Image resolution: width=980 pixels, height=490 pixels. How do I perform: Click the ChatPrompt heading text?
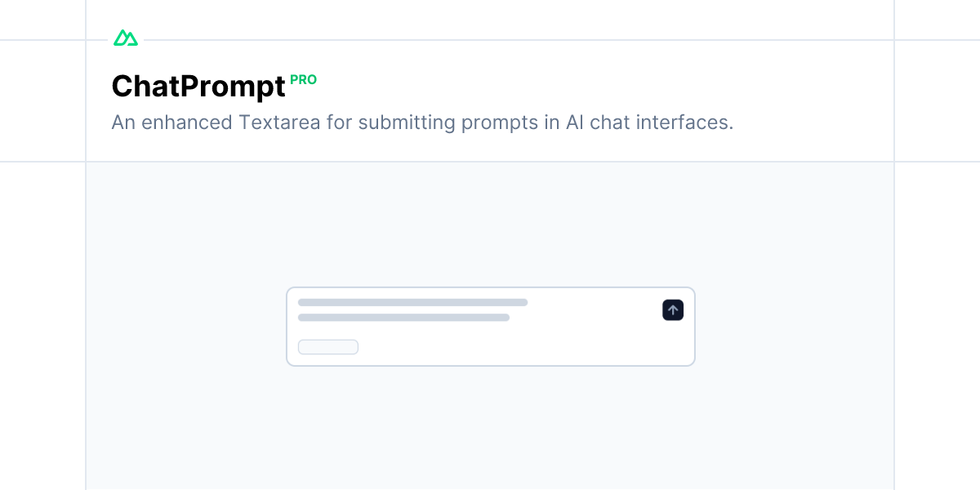click(x=198, y=87)
